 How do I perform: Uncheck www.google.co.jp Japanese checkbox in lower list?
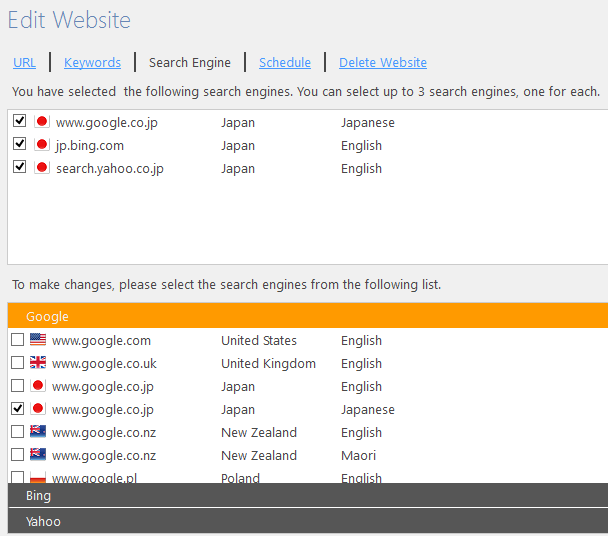click(17, 409)
